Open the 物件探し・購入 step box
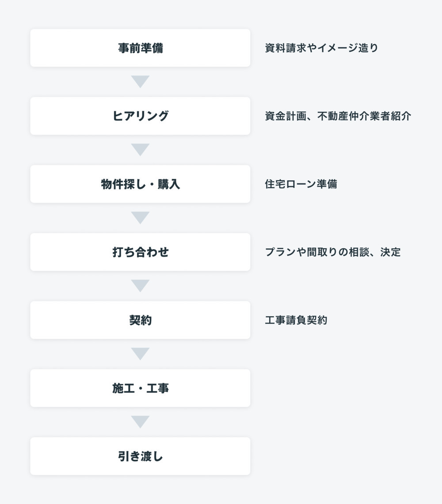 [140, 184]
